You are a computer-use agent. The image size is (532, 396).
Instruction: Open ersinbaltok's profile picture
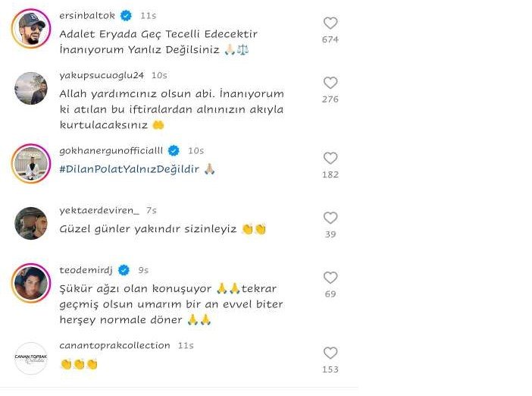[x=31, y=29]
